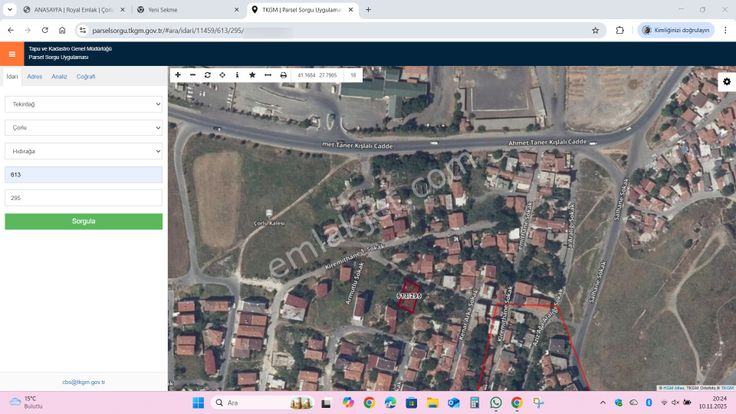Click the cbs@tkgm.gov.tr email link

click(x=83, y=381)
